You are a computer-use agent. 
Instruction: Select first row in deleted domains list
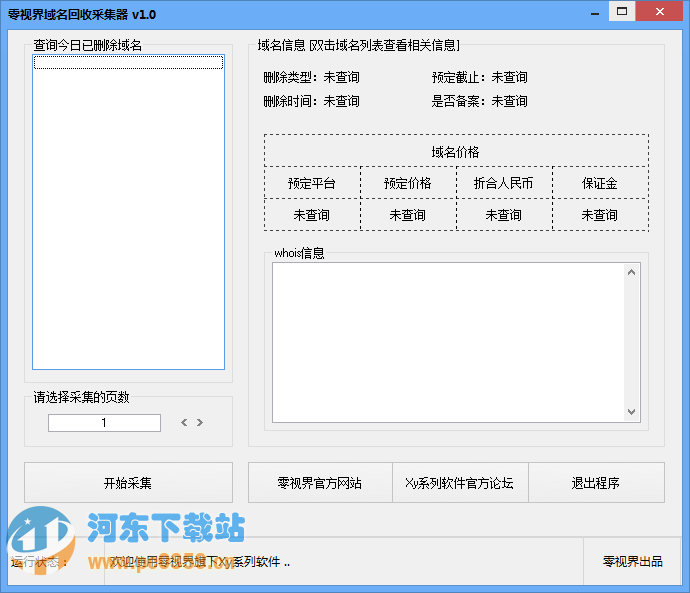coord(128,62)
